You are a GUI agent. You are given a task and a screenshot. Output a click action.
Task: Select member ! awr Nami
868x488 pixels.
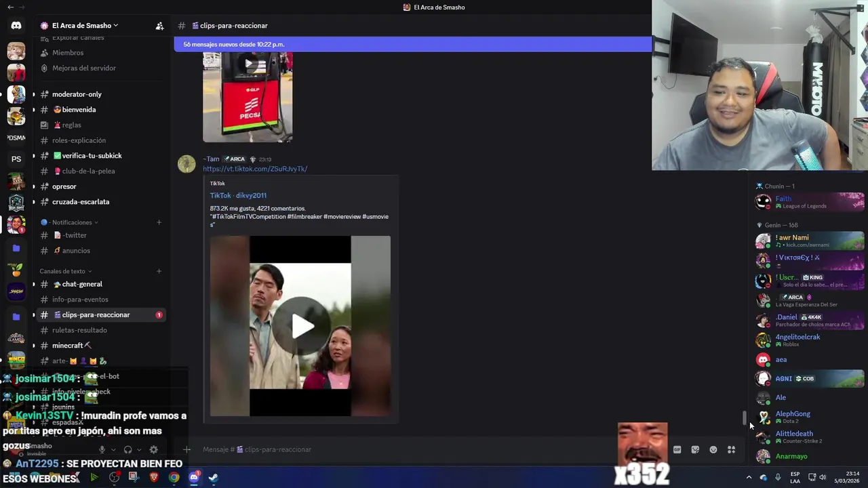[810, 241]
